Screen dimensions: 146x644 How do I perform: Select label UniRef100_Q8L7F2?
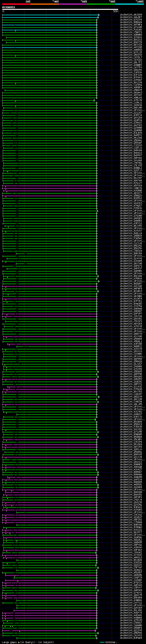(x=131, y=63)
